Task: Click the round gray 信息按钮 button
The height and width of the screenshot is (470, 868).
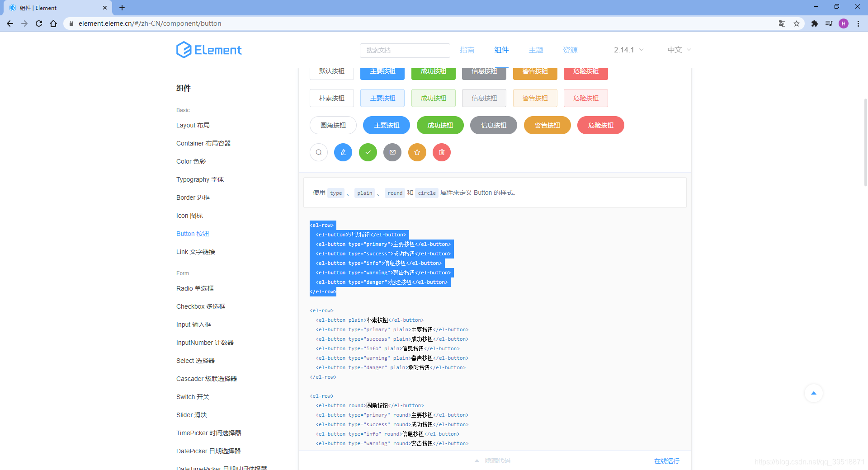Action: coord(494,125)
